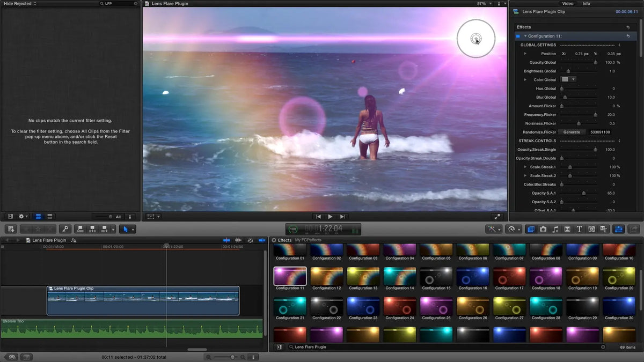The width and height of the screenshot is (644, 362).
Task: Reset Configuration 11 with its arrow icon
Action: pyautogui.click(x=627, y=36)
